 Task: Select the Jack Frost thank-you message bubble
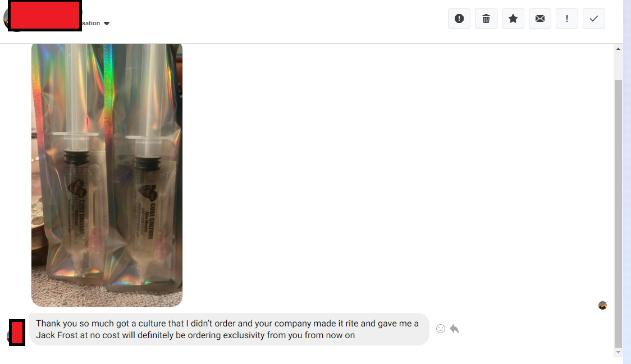coord(230,329)
